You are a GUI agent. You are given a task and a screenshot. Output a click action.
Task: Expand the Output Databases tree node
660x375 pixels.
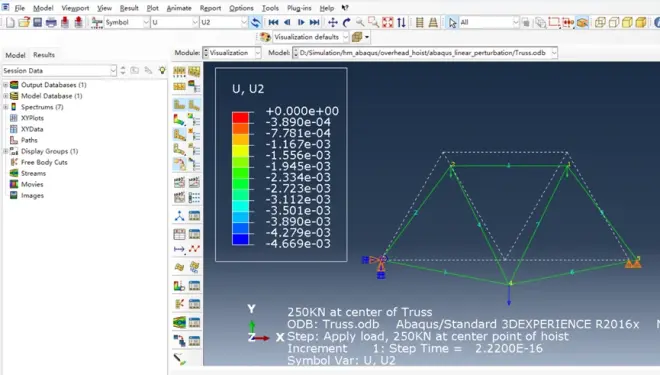pyautogui.click(x=5, y=85)
